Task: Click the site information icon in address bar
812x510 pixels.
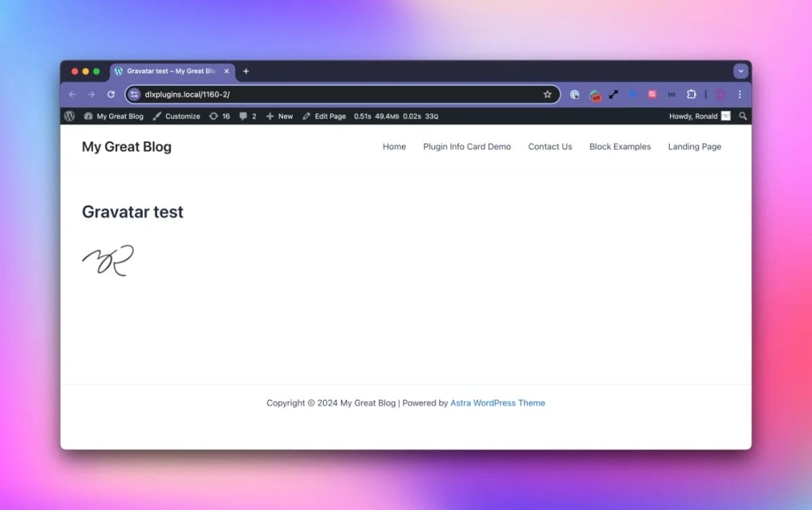Action: click(x=134, y=95)
